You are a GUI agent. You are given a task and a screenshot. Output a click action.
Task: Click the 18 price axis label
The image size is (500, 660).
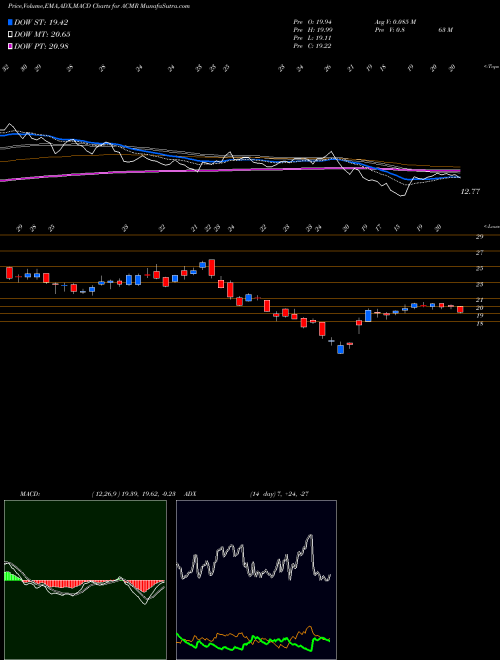tap(479, 324)
